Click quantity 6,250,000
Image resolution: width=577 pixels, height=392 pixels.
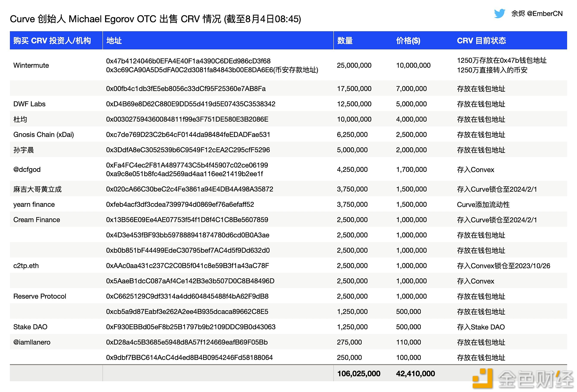coord(352,135)
